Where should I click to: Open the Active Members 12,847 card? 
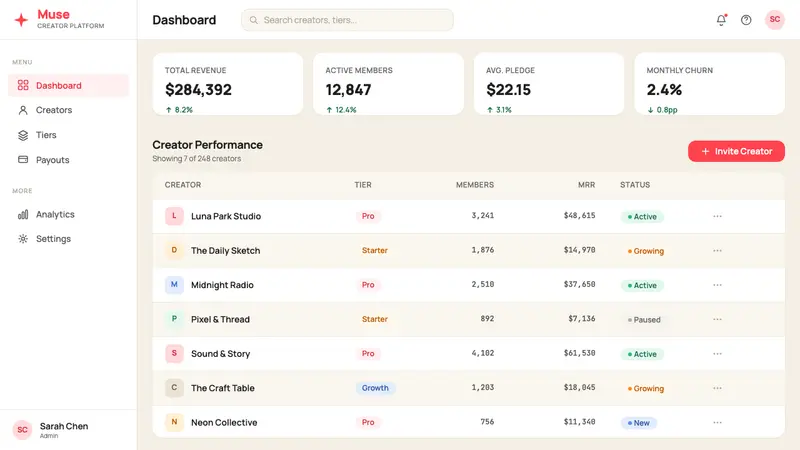(x=388, y=84)
